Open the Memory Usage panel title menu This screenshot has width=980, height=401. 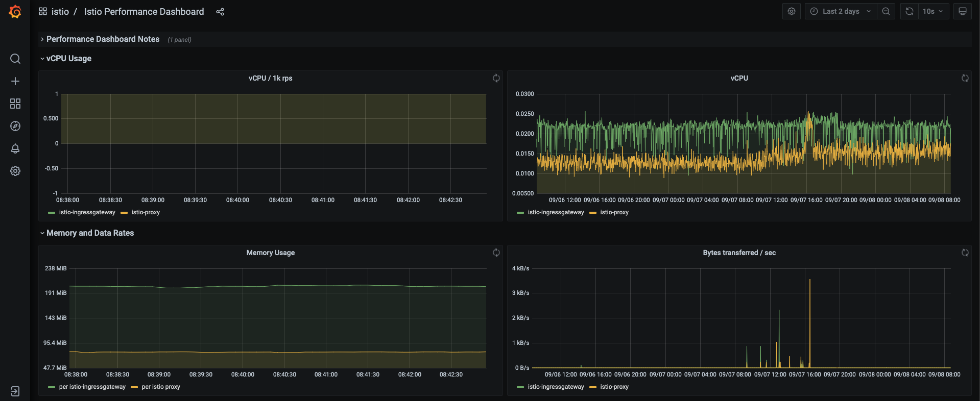[x=270, y=253]
